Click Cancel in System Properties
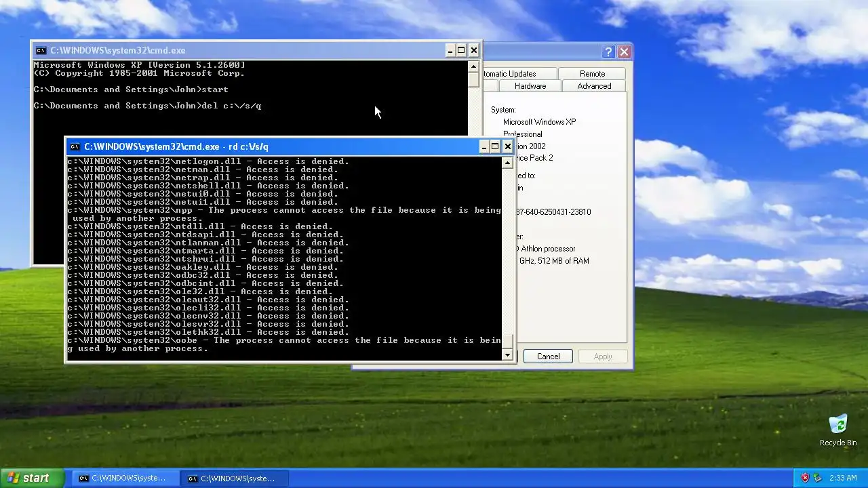This screenshot has width=868, height=488. point(548,357)
